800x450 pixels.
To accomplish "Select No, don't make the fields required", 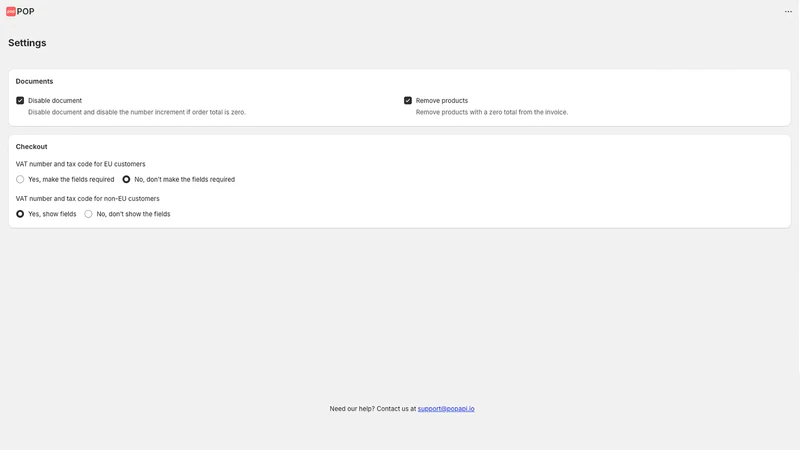I will click(126, 179).
